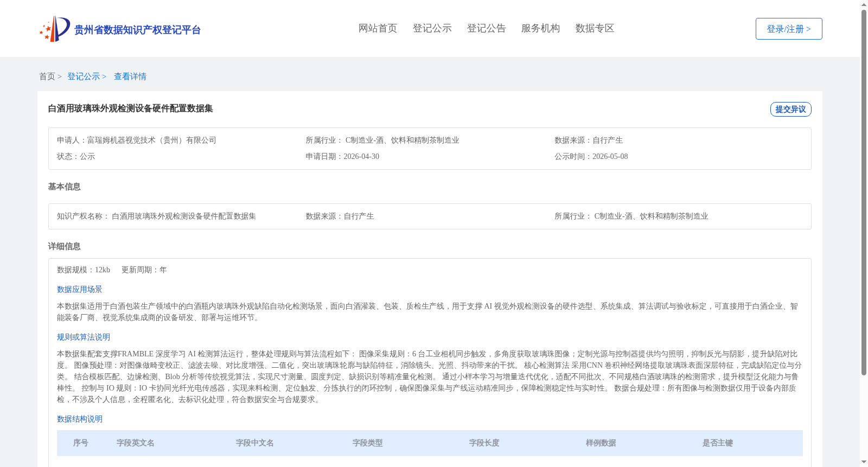868x467 pixels.
Task: Click 数据来源：自行产生 in the top info box
Action: [x=589, y=140]
